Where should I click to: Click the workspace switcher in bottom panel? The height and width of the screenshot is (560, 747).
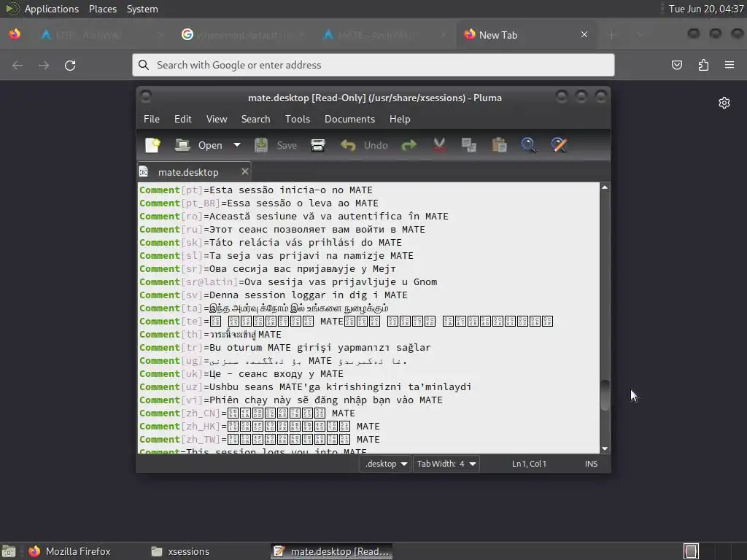point(692,551)
